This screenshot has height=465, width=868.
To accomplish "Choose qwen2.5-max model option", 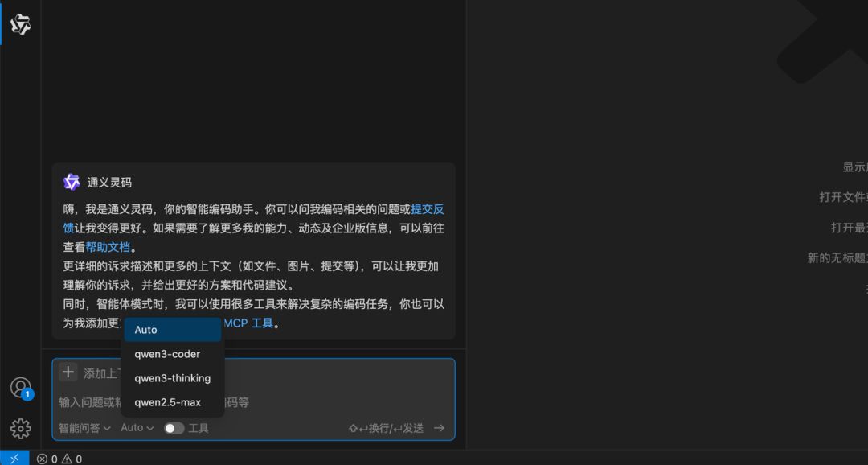I will [173, 402].
